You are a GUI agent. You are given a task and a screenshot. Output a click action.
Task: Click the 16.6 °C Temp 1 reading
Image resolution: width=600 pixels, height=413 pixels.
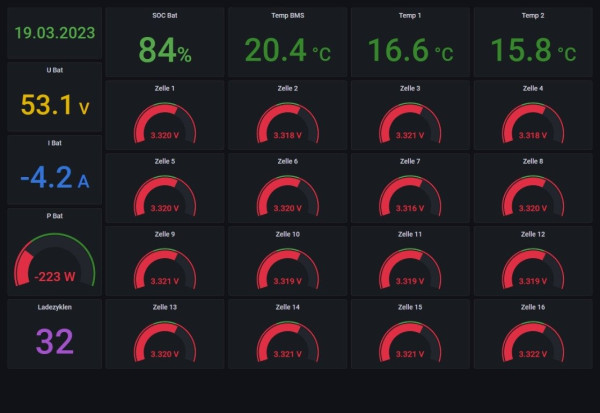tap(409, 50)
